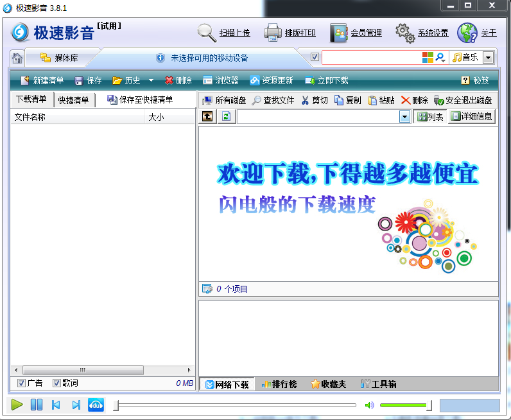Click the home icon tab

(x=17, y=58)
